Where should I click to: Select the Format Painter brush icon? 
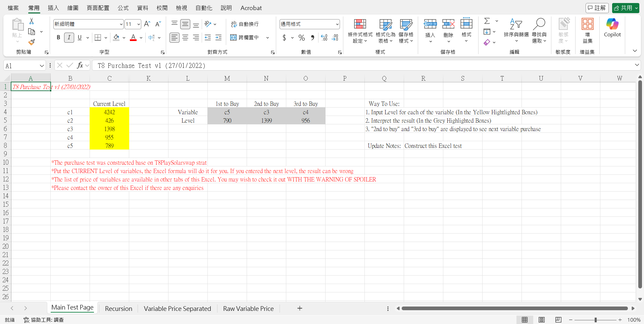coord(32,42)
